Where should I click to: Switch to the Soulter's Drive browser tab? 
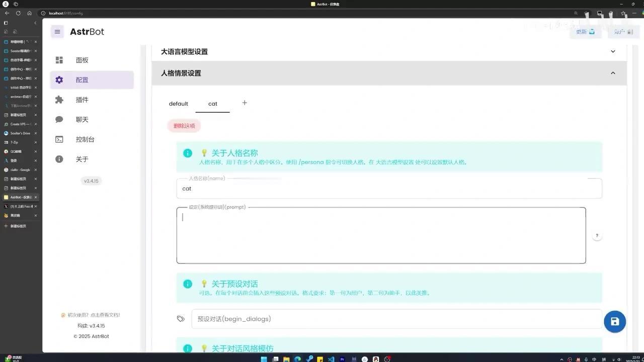point(20,133)
